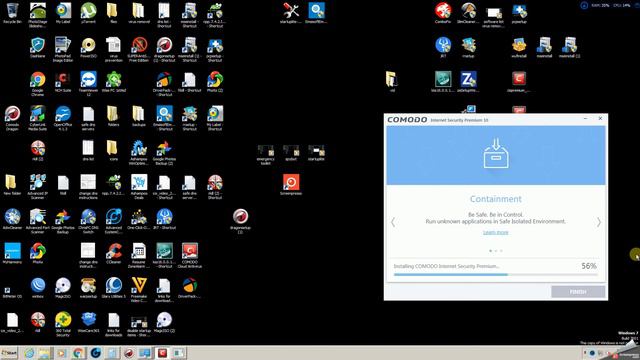Screen dimensions: 640x360
Task: Open Advanced Port Scanner
Action: tap(38, 221)
